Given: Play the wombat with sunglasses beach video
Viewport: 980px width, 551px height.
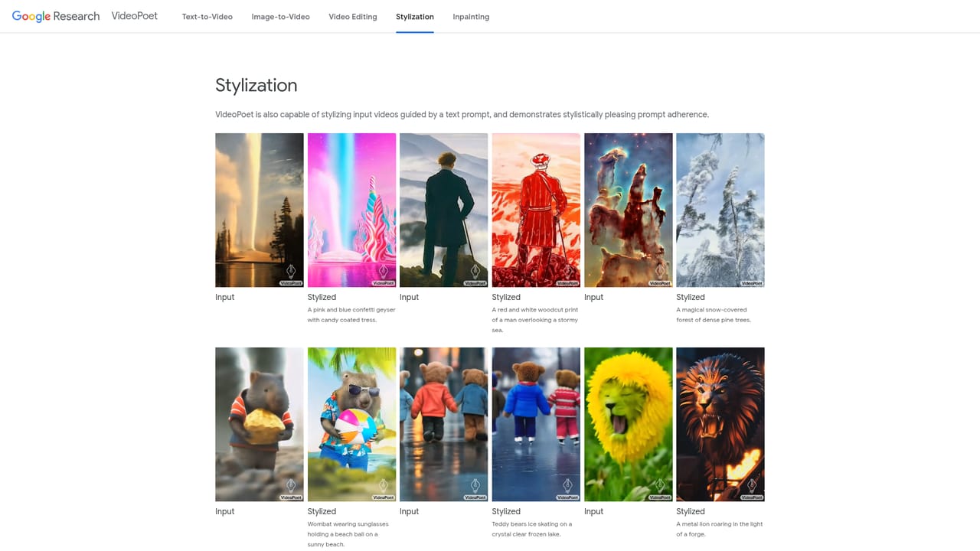Looking at the screenshot, I should click(352, 425).
